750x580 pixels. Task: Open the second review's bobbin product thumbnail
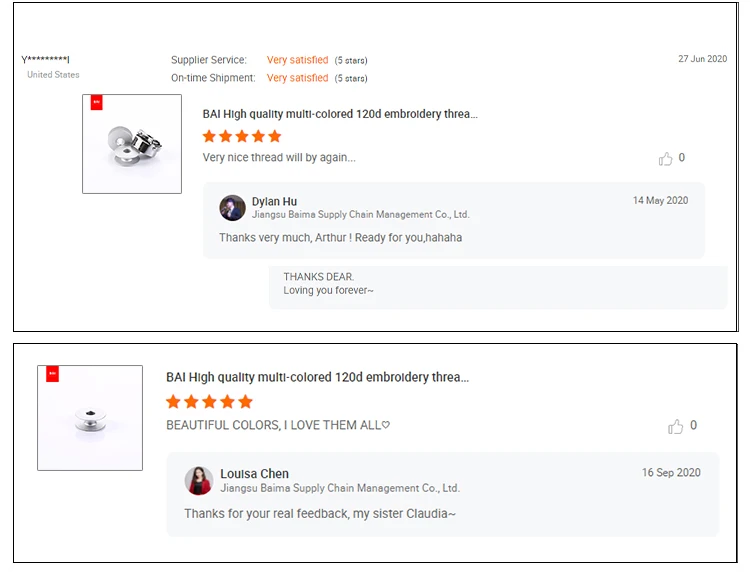[x=90, y=418]
